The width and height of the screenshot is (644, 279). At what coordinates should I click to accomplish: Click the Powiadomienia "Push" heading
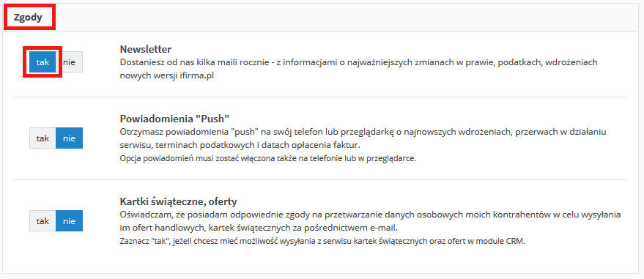pos(174,119)
